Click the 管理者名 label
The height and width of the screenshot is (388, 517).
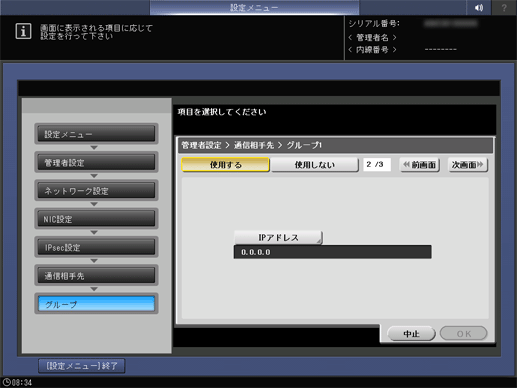372,37
